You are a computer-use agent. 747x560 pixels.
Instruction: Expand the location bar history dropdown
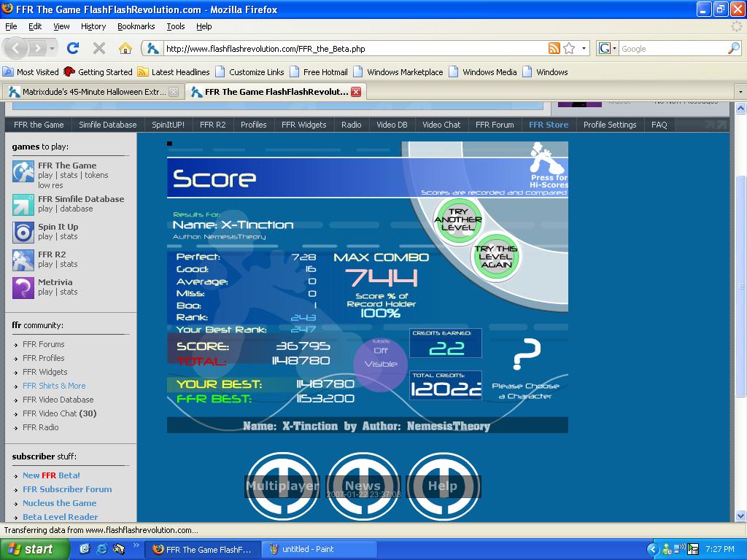click(584, 48)
